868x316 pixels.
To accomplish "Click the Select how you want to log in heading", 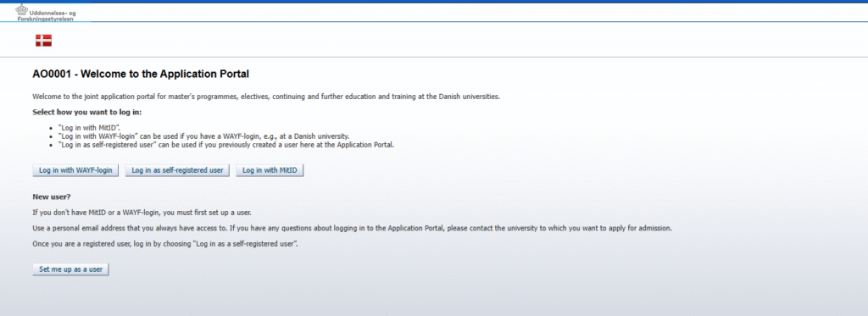I will point(87,112).
